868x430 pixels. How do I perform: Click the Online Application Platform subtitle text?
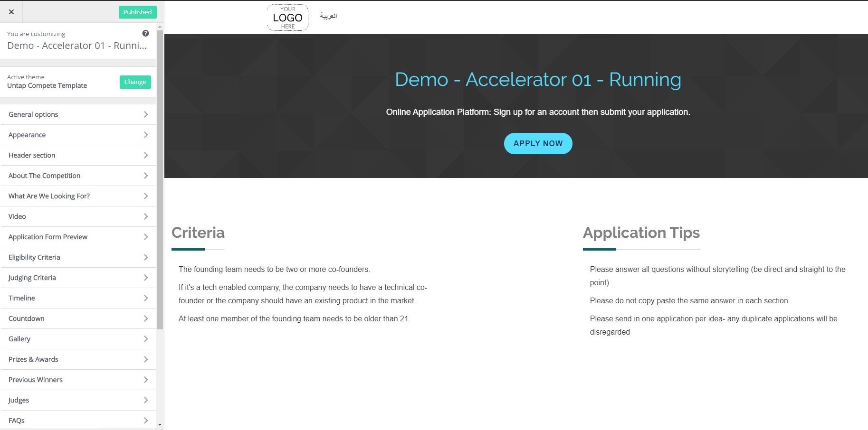click(x=538, y=112)
